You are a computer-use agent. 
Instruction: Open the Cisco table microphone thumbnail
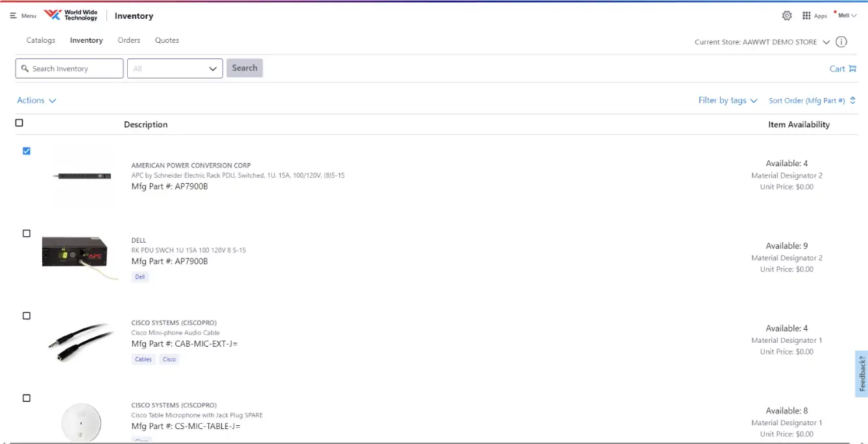pyautogui.click(x=81, y=422)
